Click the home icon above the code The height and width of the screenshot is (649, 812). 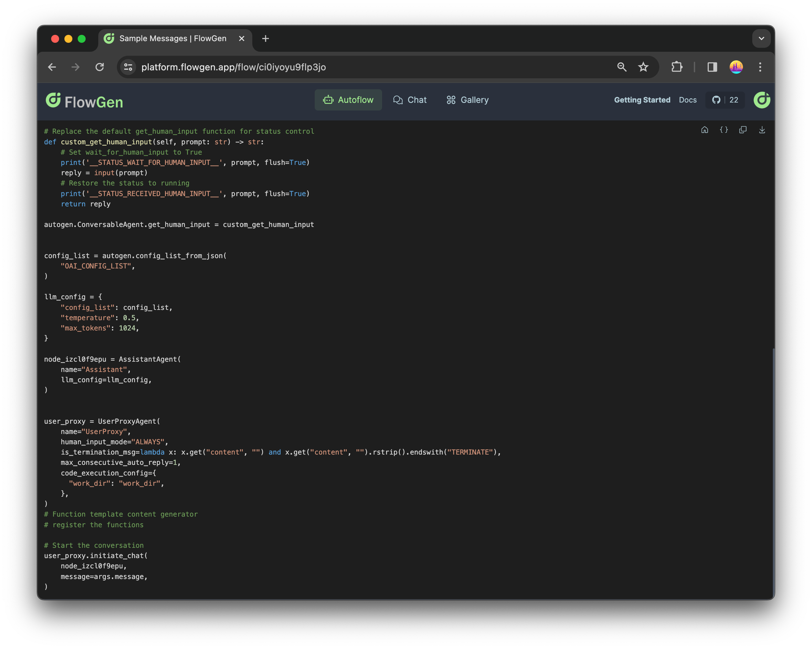[x=704, y=130]
